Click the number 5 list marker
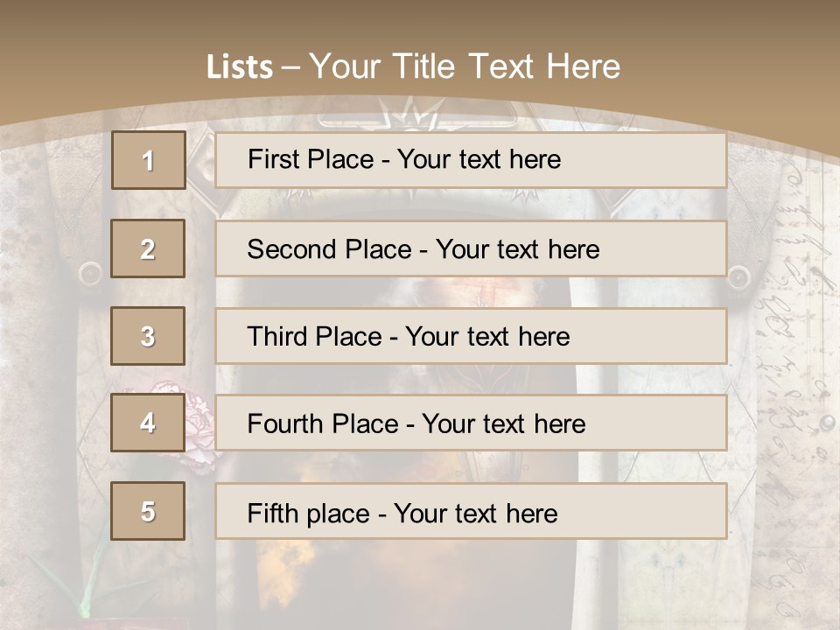This screenshot has height=630, width=840. click(x=148, y=511)
